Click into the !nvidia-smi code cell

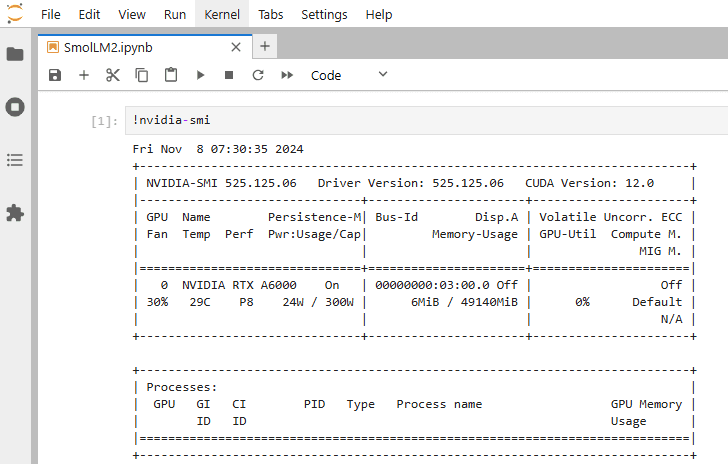click(400, 120)
